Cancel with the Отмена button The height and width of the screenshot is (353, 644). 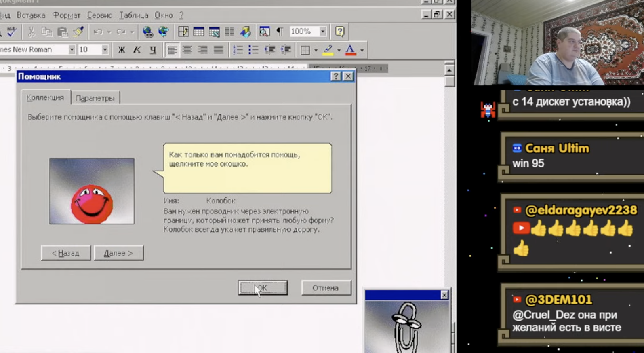[x=326, y=288]
